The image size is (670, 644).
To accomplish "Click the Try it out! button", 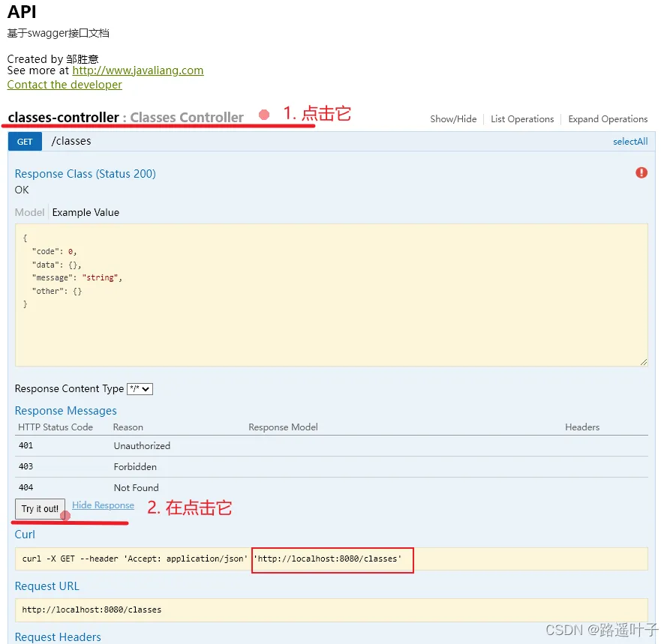I will (x=40, y=508).
